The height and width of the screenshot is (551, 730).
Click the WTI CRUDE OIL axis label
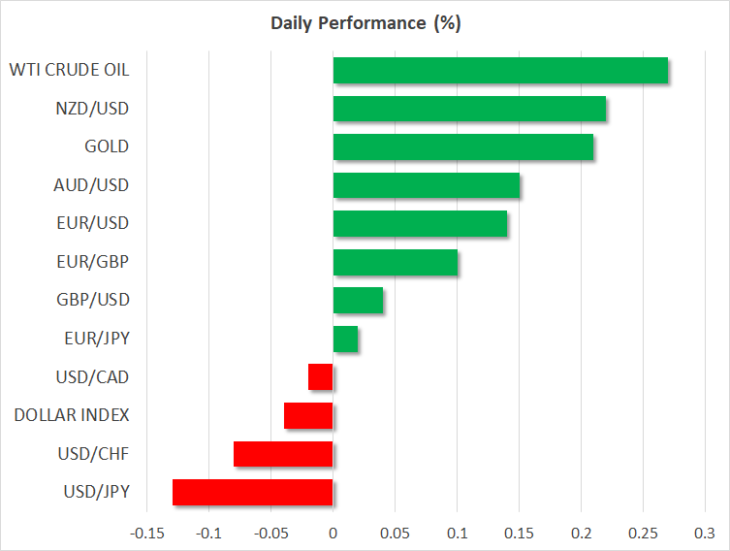(x=69, y=70)
